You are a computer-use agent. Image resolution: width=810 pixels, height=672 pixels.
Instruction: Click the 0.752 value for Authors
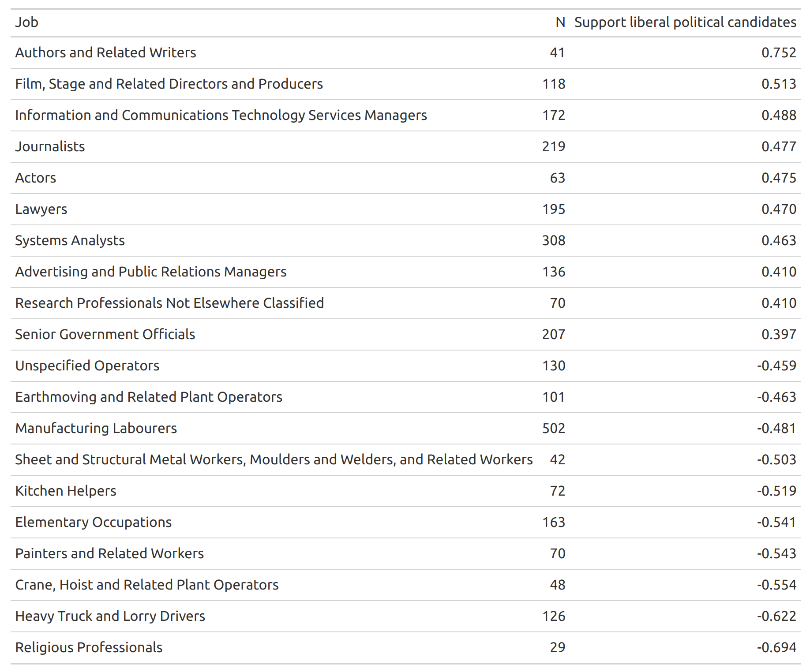tap(779, 52)
